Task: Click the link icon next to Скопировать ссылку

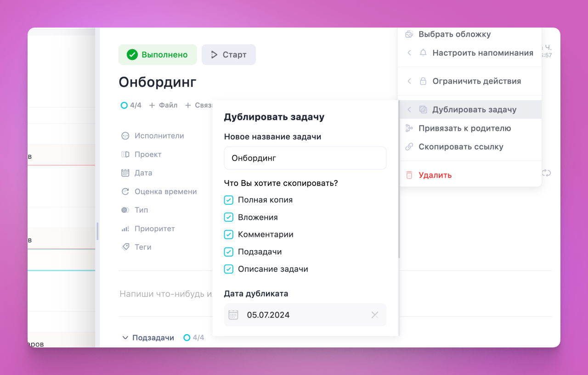Action: [409, 147]
